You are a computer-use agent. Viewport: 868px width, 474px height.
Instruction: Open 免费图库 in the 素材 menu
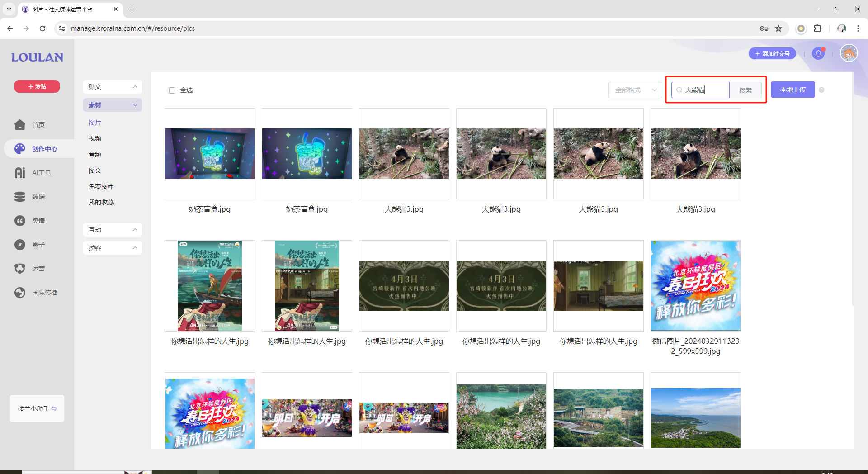(101, 186)
